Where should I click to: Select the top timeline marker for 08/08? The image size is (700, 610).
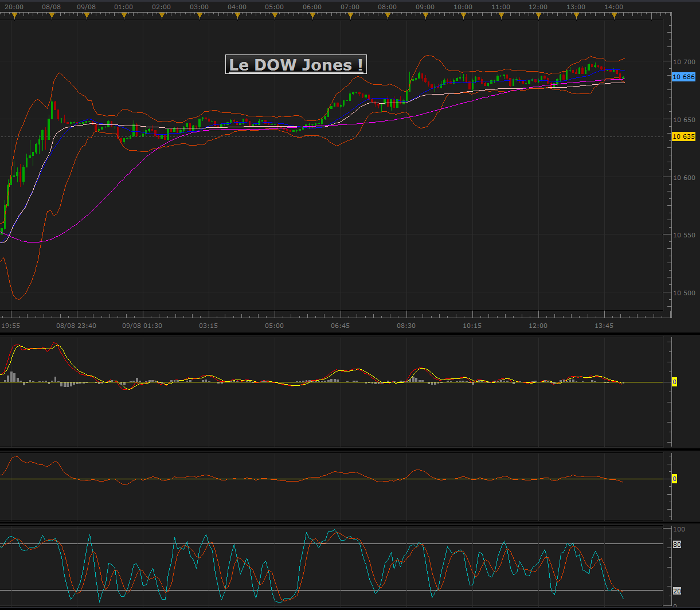click(52, 15)
